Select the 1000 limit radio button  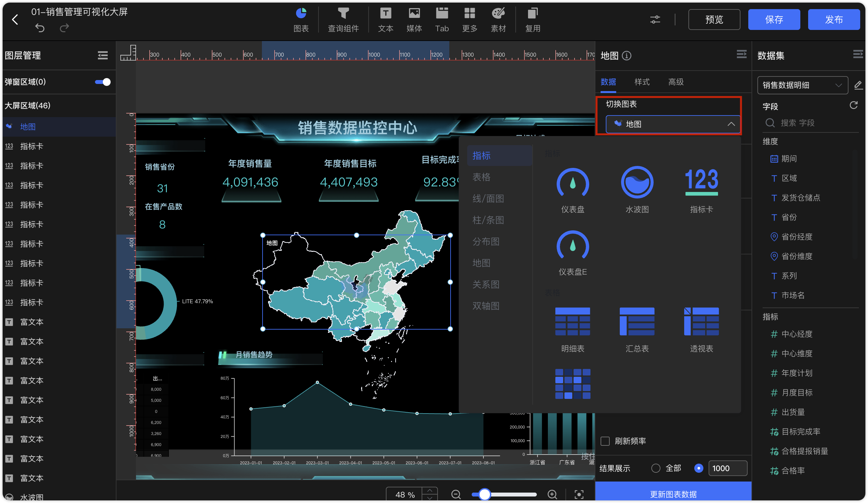tap(698, 468)
